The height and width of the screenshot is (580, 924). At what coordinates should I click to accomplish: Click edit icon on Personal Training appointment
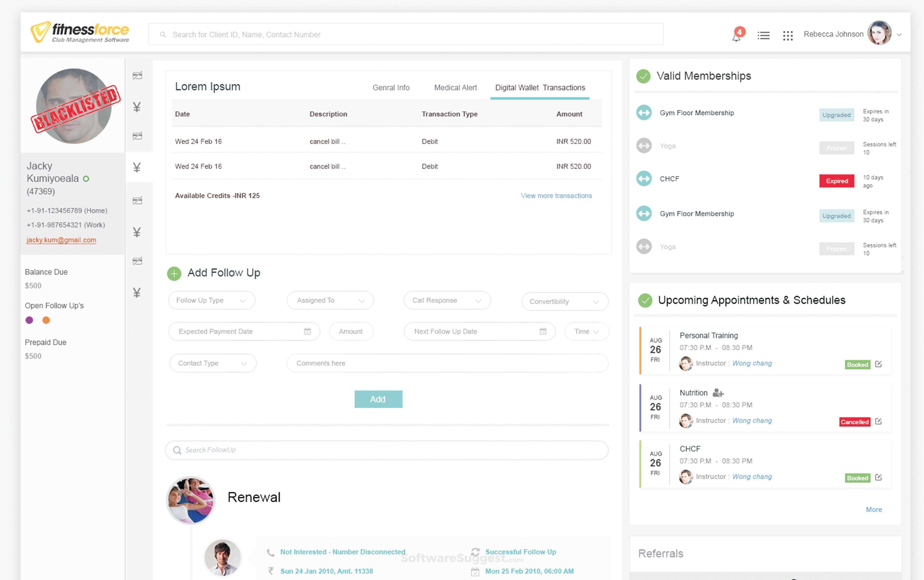coord(878,364)
